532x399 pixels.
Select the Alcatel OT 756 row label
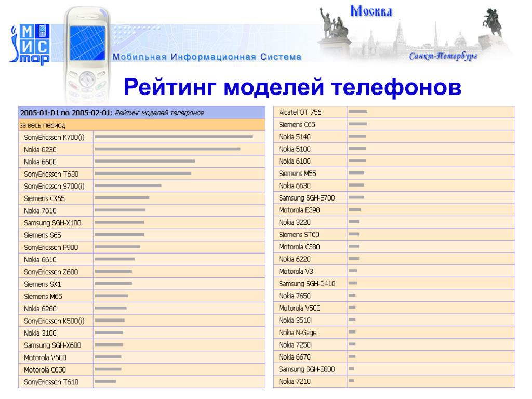coord(300,112)
